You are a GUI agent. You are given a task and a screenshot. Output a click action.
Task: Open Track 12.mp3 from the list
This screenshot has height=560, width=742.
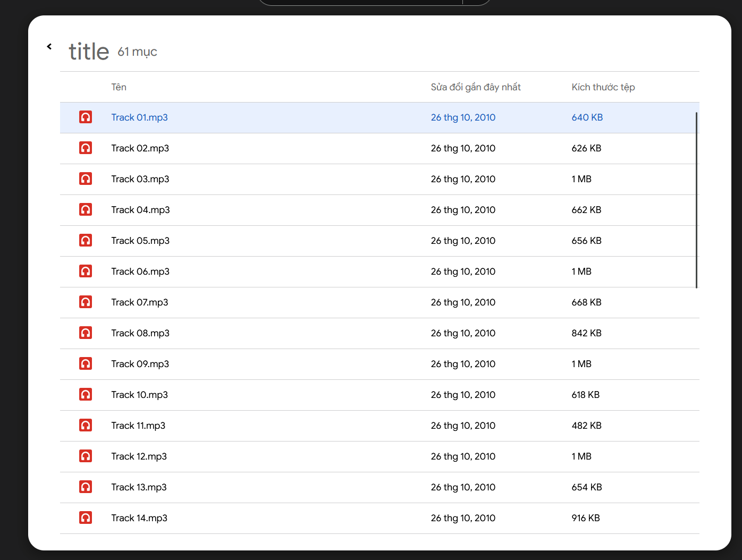(x=139, y=456)
